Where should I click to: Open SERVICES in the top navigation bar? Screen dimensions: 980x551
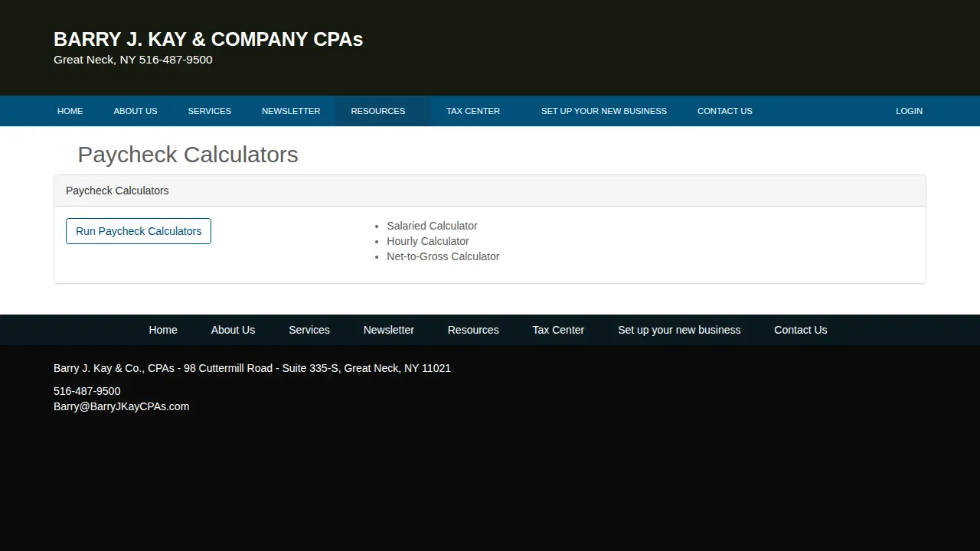click(x=209, y=111)
